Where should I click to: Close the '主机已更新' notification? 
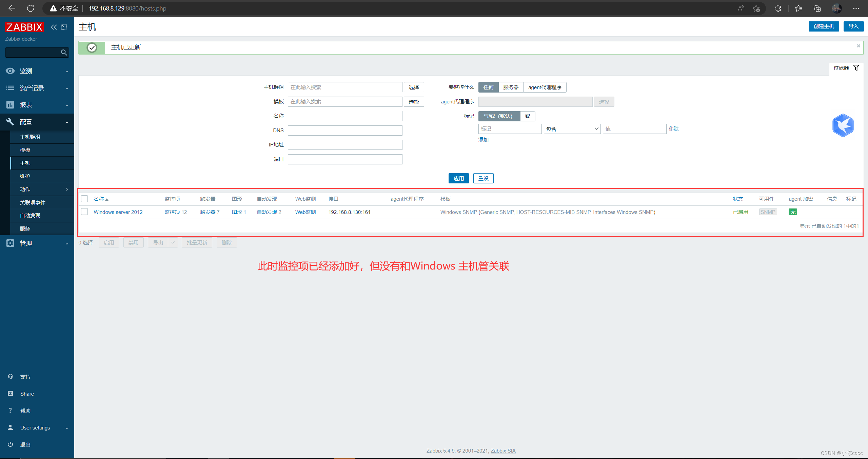858,46
